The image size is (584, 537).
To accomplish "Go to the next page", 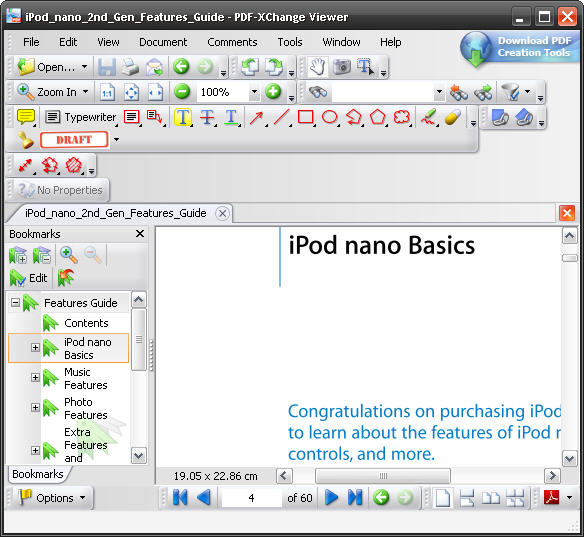I will (331, 498).
